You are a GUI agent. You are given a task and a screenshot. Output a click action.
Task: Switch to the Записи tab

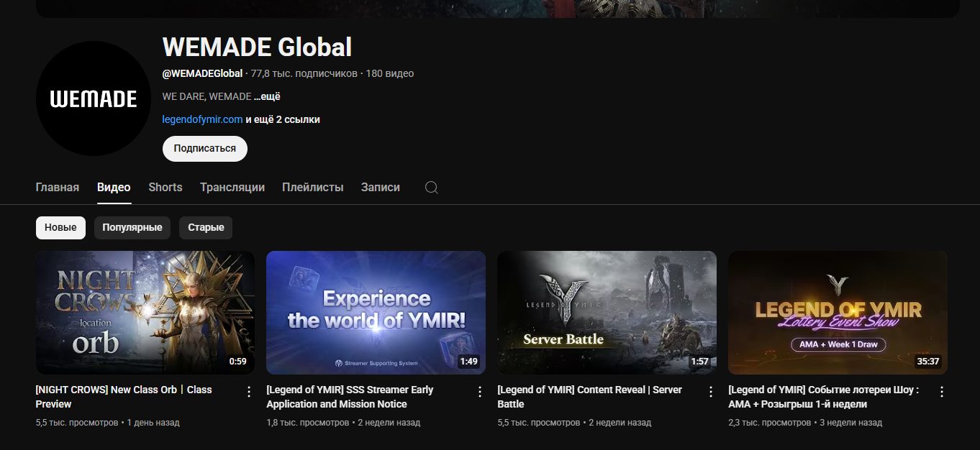pyautogui.click(x=381, y=187)
